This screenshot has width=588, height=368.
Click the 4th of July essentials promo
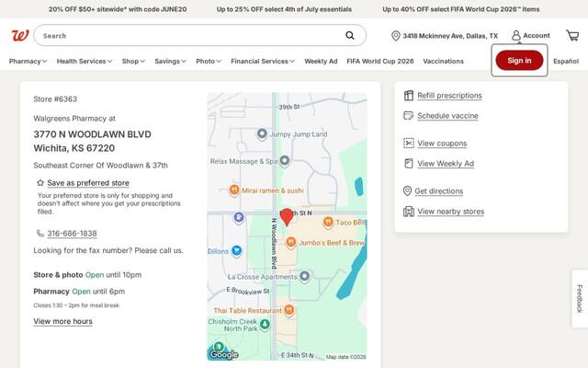tap(284, 9)
